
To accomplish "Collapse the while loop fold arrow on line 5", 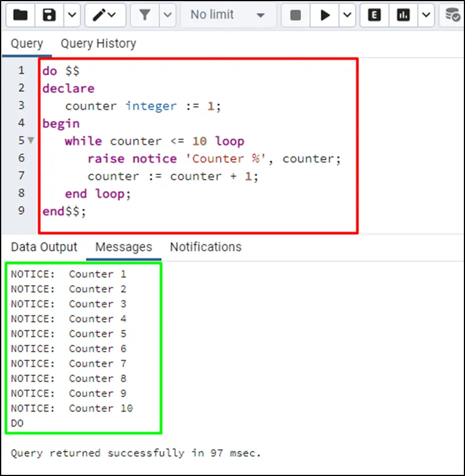I will (31, 140).
